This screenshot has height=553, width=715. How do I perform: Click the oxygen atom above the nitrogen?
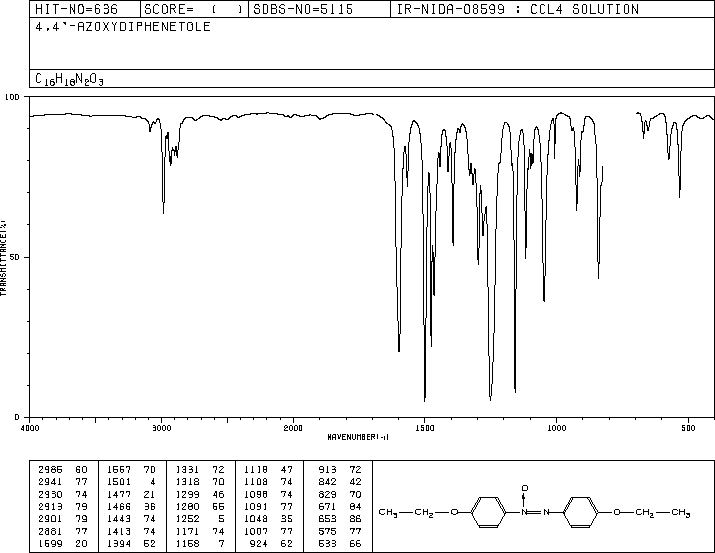(525, 488)
